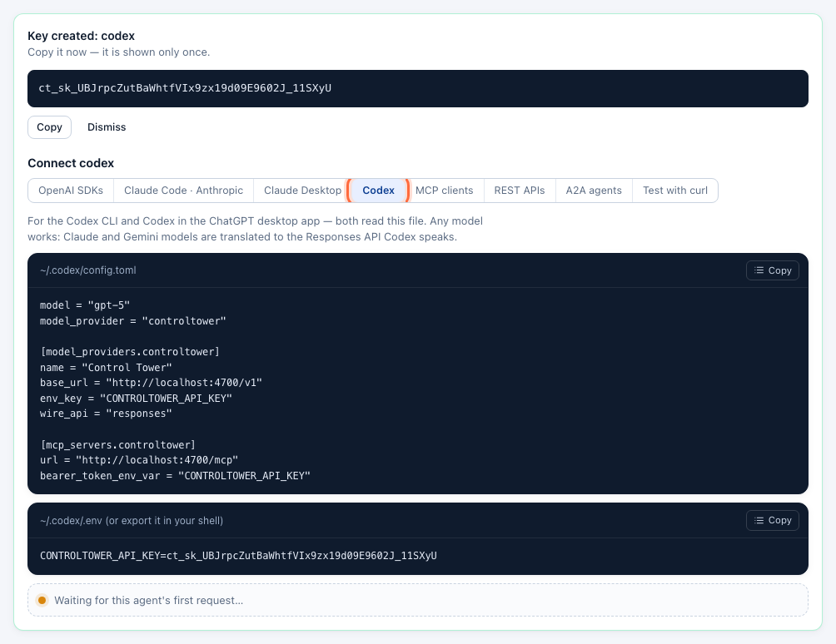Open the A2A agents tab
Viewport: 836px width, 644px height.
[594, 191]
